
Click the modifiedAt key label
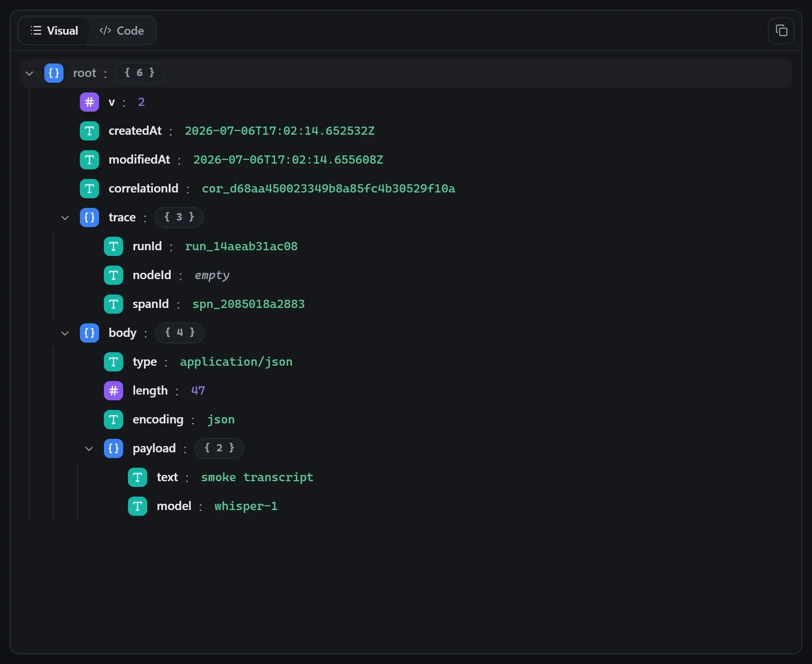140,160
